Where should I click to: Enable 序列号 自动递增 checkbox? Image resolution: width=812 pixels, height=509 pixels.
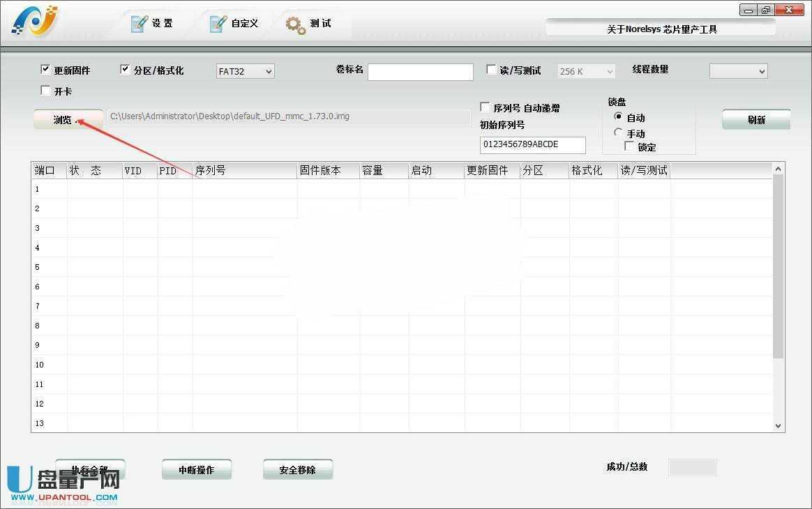tap(486, 107)
